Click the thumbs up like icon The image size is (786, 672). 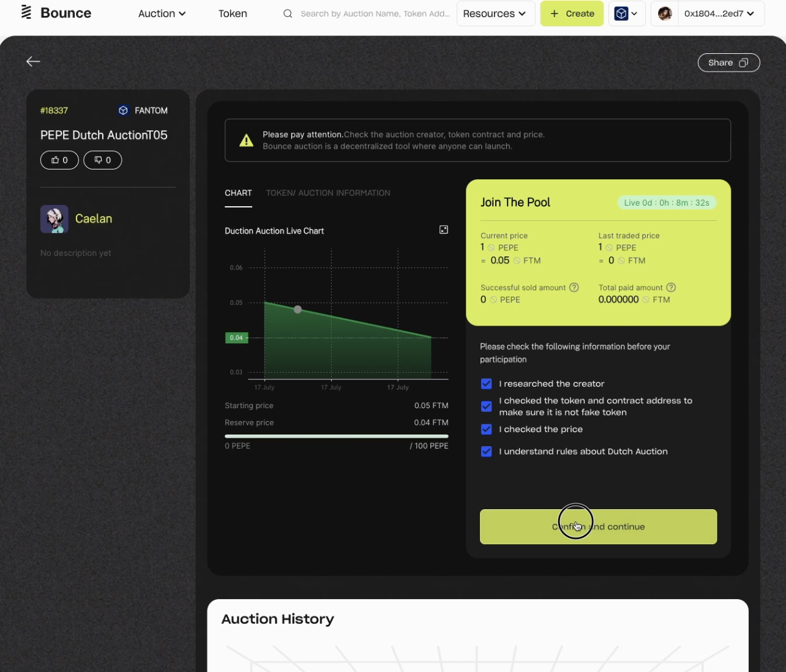coord(56,160)
